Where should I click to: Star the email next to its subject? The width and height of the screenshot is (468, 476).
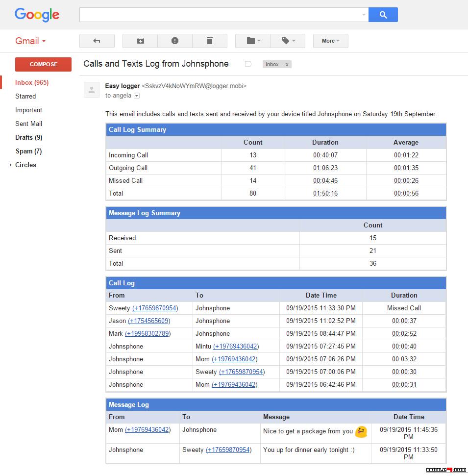coord(248,64)
